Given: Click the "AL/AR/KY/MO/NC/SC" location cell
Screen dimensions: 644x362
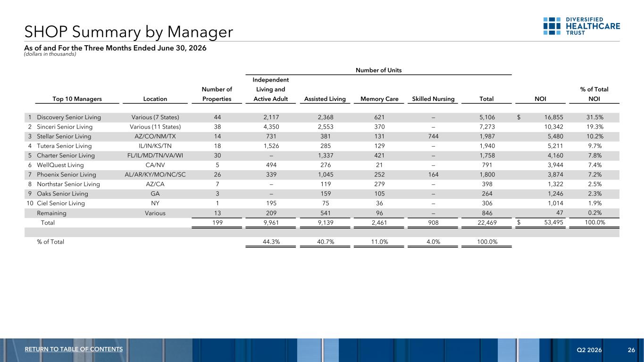Looking at the screenshot, I should pyautogui.click(x=156, y=174).
